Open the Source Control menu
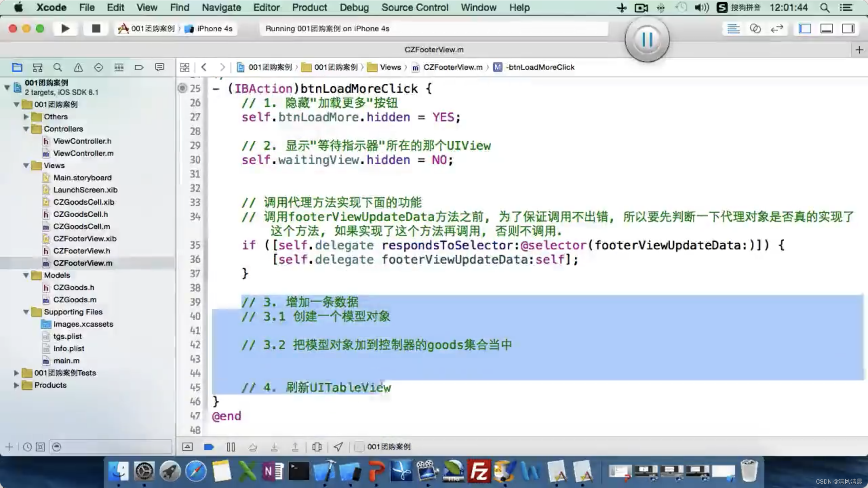This screenshot has height=488, width=868. tap(415, 7)
